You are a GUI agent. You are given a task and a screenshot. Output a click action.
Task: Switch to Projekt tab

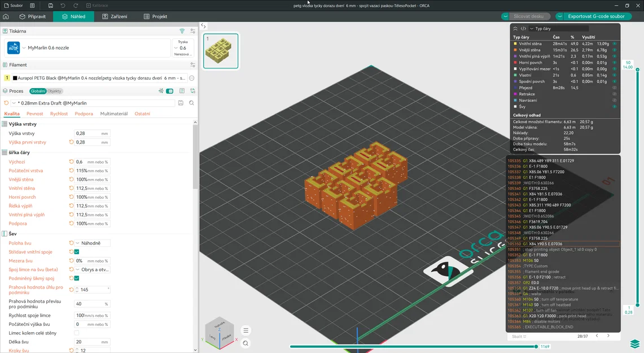click(155, 16)
